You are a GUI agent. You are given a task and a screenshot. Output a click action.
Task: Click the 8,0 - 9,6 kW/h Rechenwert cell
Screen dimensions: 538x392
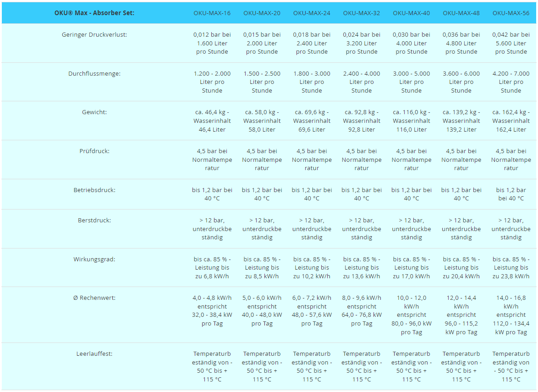(x=362, y=311)
